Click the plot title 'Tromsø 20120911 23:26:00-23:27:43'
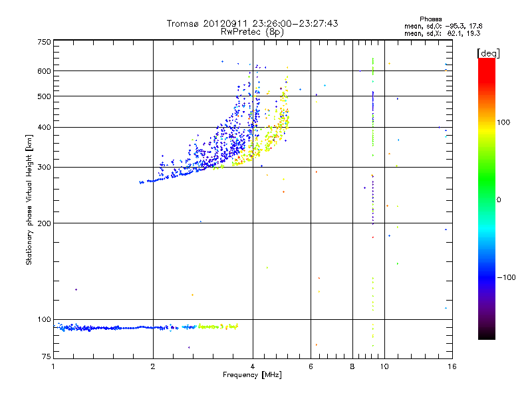 [x=252, y=23]
